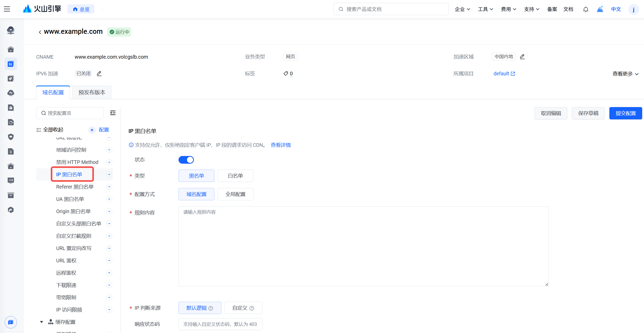Open the hamburger menu icon
The height and width of the screenshot is (333, 644).
[x=7, y=9]
